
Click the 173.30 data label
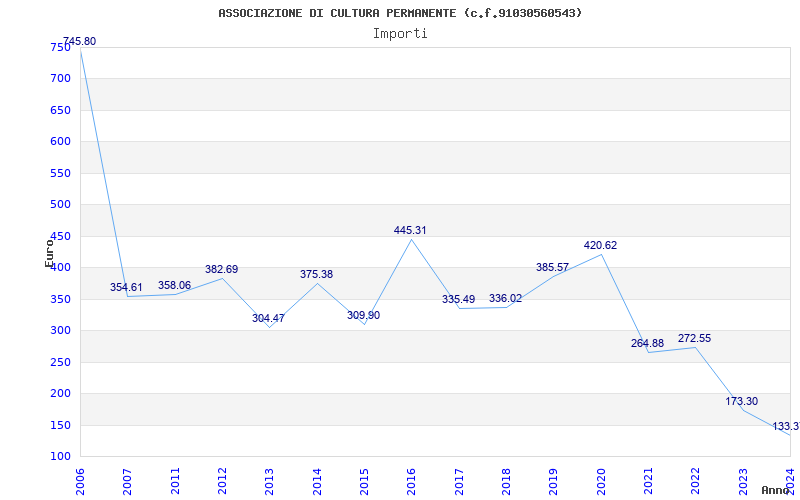pos(742,401)
